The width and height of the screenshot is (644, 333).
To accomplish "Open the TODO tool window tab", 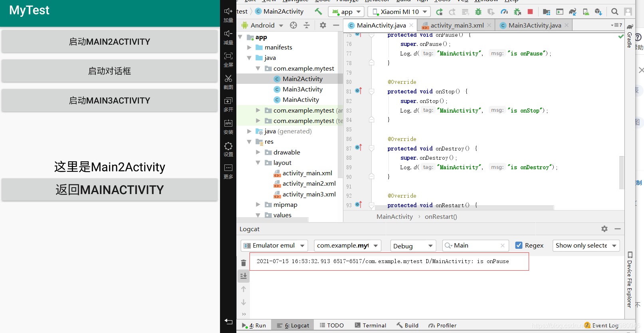I will pos(331,325).
